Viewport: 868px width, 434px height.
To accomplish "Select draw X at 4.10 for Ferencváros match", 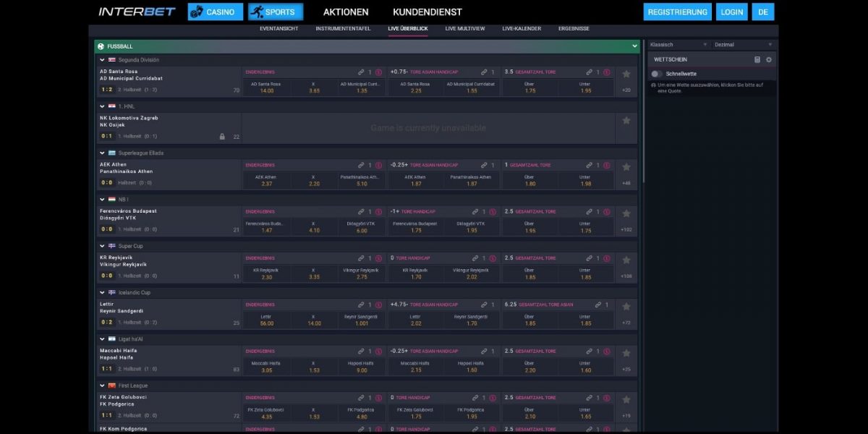I will coord(314,227).
